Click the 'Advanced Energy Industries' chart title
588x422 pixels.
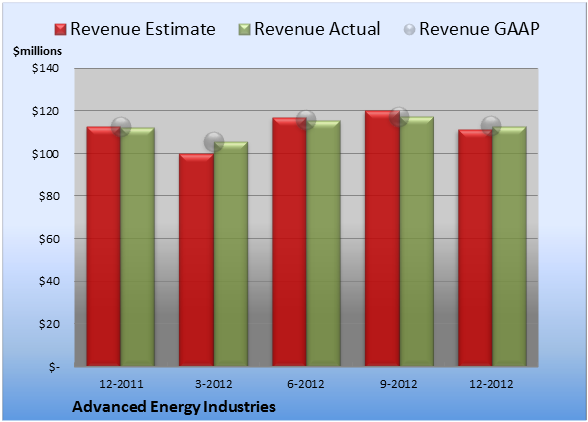point(174,407)
